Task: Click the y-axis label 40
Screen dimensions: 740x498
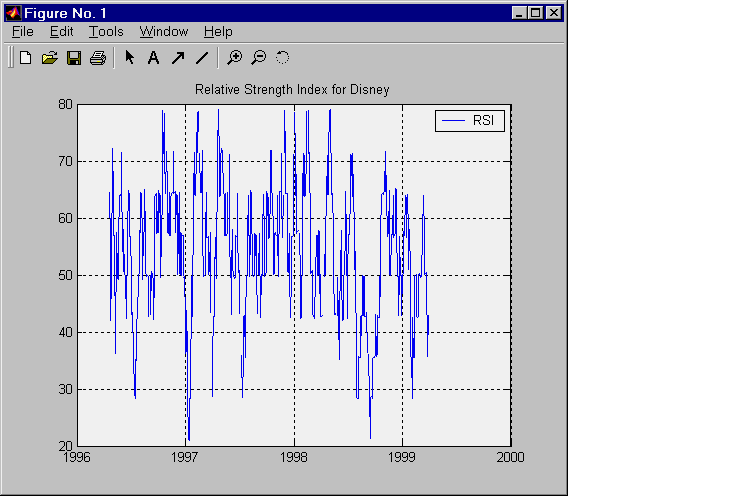Action: [66, 332]
